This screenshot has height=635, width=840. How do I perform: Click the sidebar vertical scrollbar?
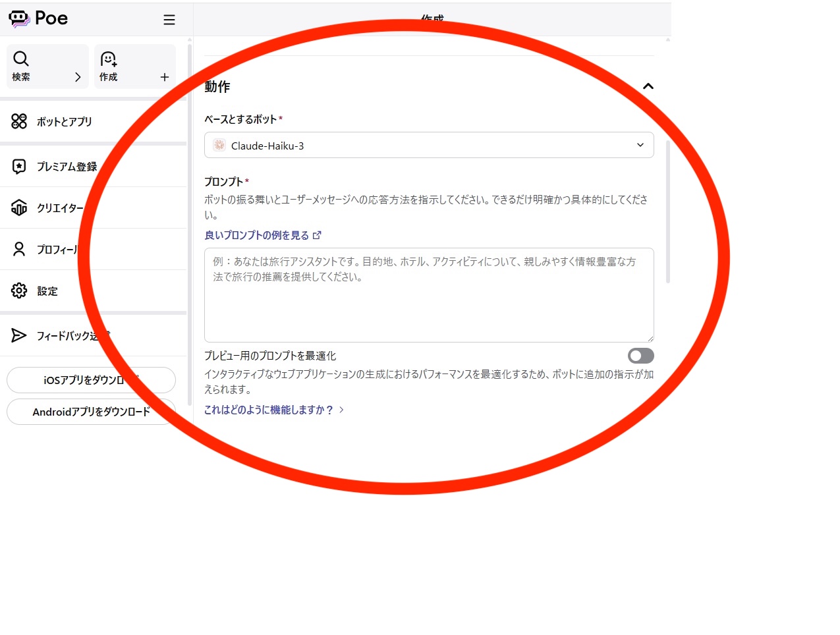190,224
